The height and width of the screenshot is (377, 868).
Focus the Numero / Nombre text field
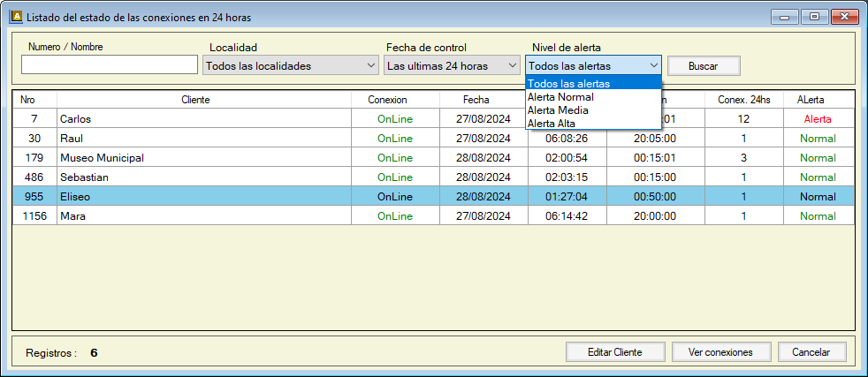tap(110, 65)
